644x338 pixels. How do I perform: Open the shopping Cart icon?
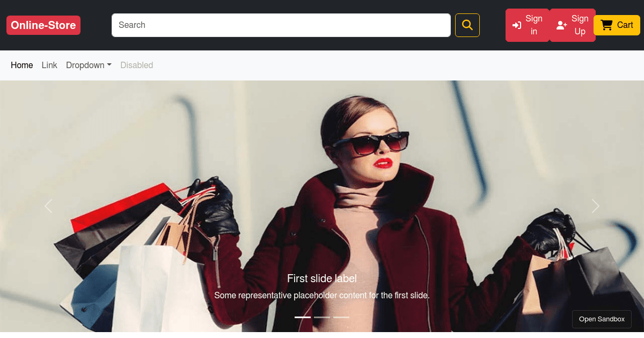606,25
